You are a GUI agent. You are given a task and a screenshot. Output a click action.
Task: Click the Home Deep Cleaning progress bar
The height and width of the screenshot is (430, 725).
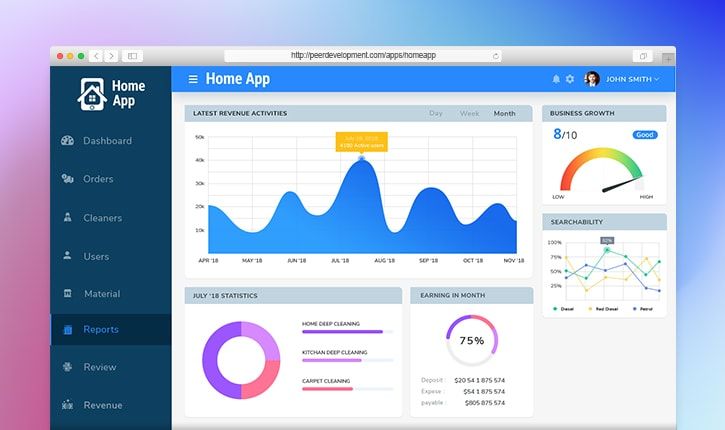coord(348,332)
